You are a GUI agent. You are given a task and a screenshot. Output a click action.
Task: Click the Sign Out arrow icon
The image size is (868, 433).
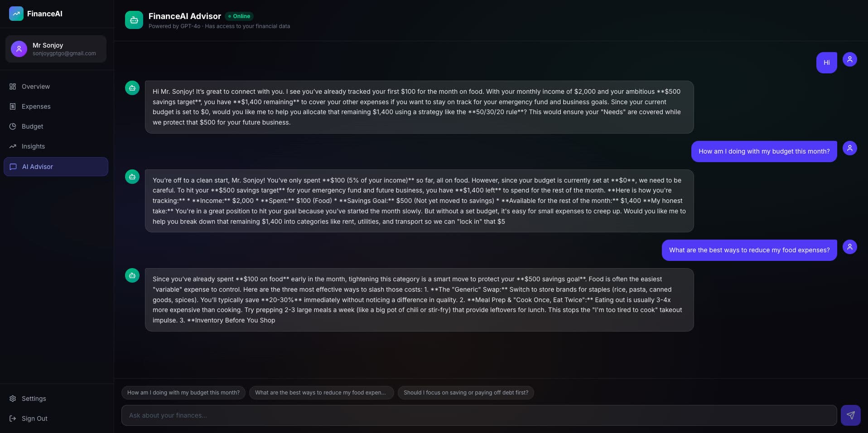pyautogui.click(x=13, y=419)
